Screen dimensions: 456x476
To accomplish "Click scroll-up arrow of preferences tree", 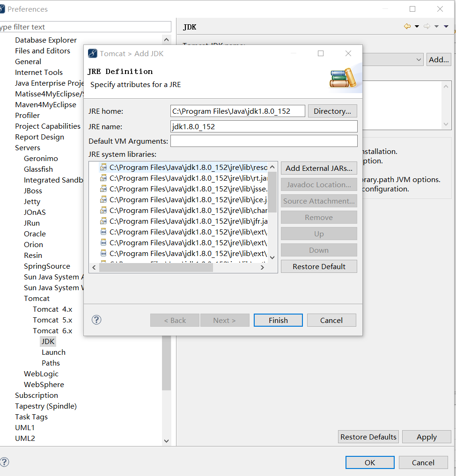I will 166,39.
